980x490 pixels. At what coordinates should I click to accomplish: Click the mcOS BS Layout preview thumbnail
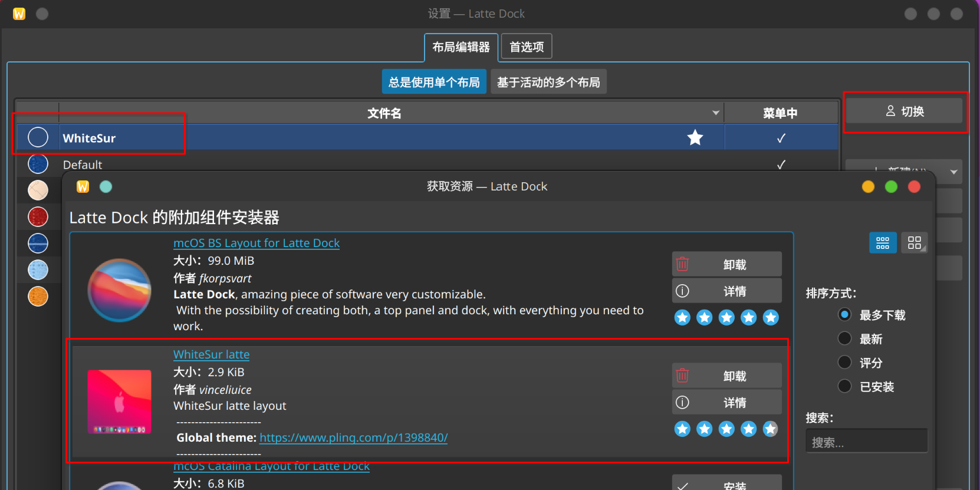120,290
